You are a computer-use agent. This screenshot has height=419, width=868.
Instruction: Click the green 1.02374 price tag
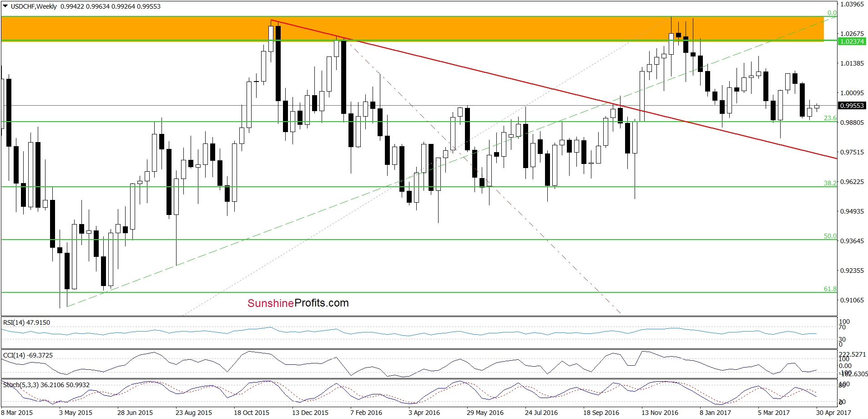852,41
